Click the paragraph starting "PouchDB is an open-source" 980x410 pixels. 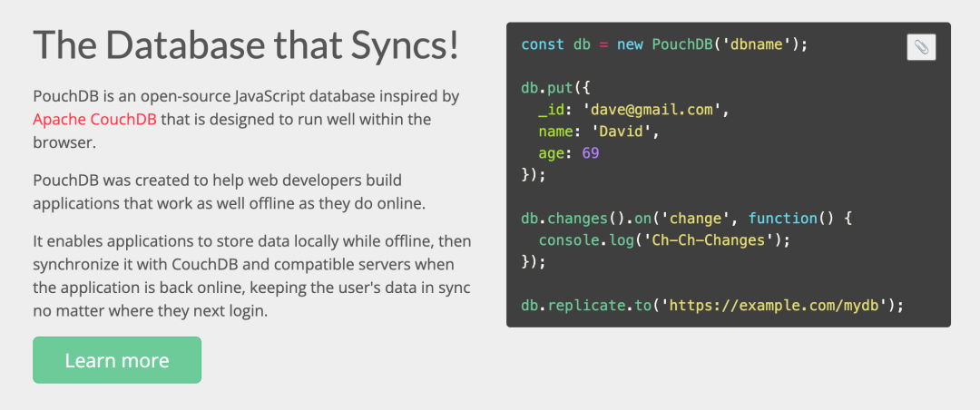pyautogui.click(x=246, y=120)
